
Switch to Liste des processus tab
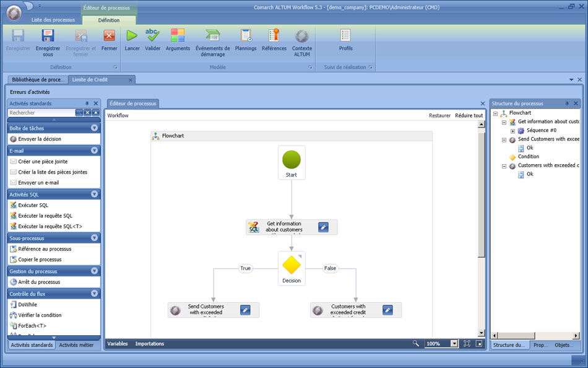pyautogui.click(x=53, y=20)
